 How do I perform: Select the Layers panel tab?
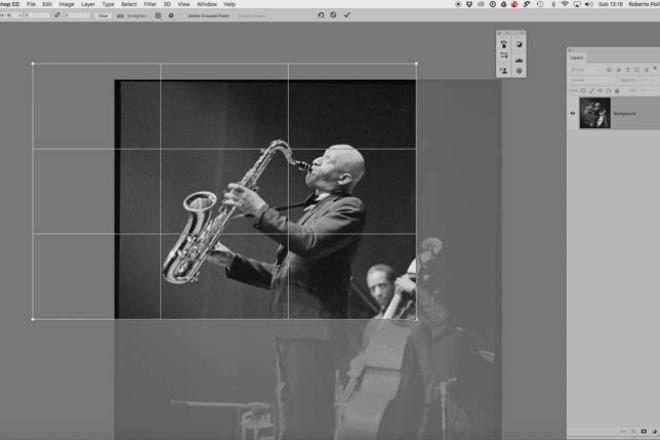(577, 58)
